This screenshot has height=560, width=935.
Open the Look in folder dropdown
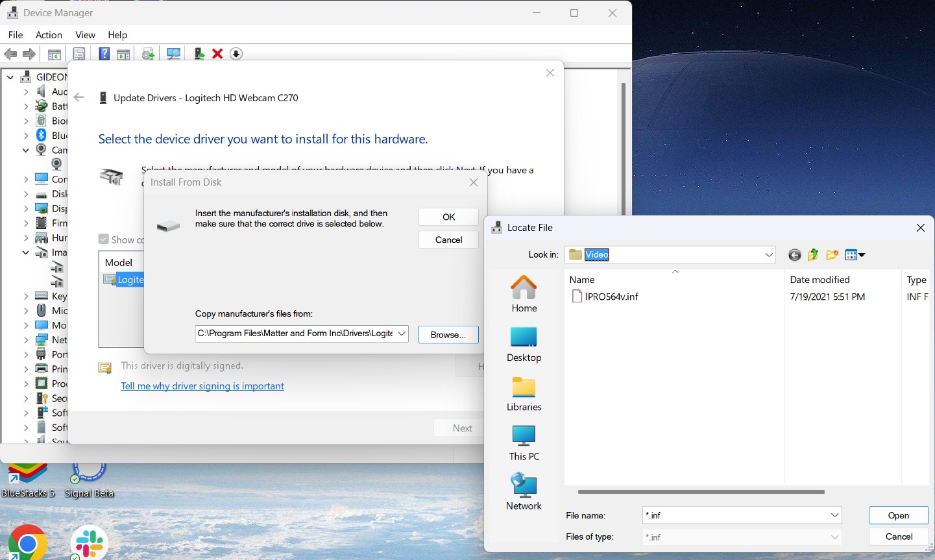click(769, 255)
